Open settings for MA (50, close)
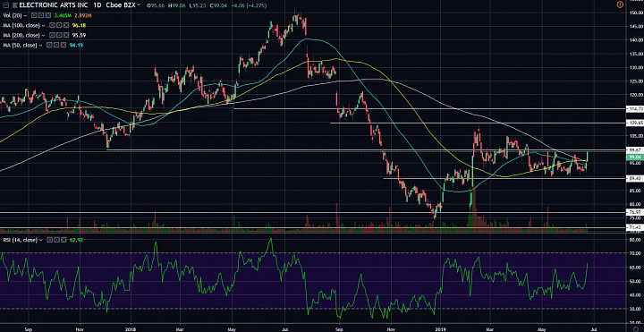 click(56, 46)
